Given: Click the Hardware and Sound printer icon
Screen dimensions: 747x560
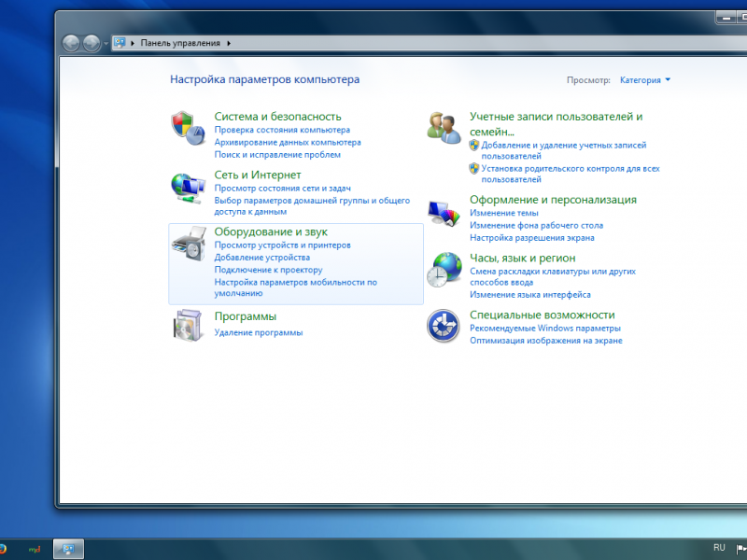Looking at the screenshot, I should click(x=188, y=244).
